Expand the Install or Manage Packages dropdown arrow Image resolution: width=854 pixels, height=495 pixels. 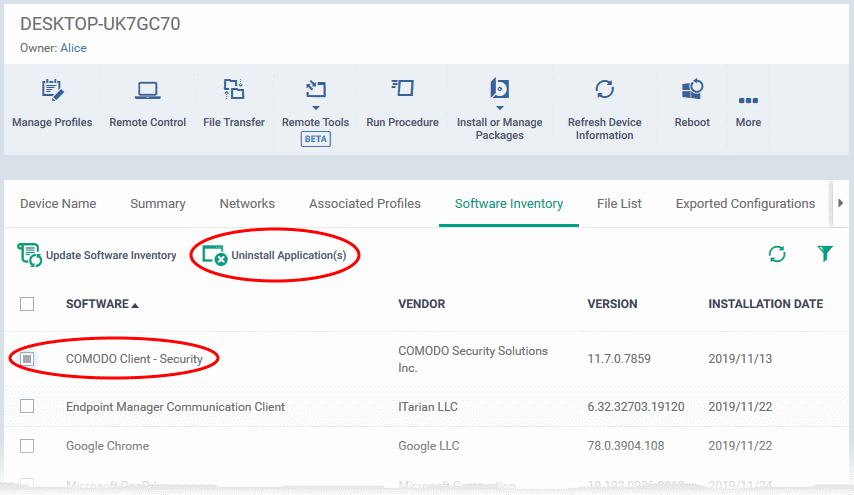click(499, 108)
